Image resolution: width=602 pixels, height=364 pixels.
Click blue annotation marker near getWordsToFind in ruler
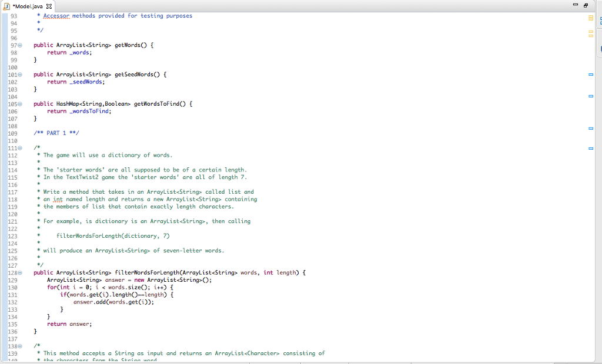591,96
